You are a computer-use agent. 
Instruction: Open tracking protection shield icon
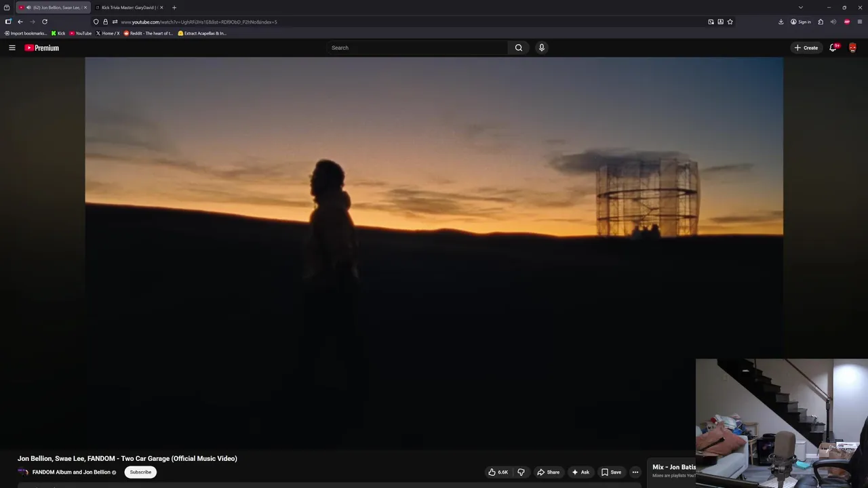(x=96, y=22)
